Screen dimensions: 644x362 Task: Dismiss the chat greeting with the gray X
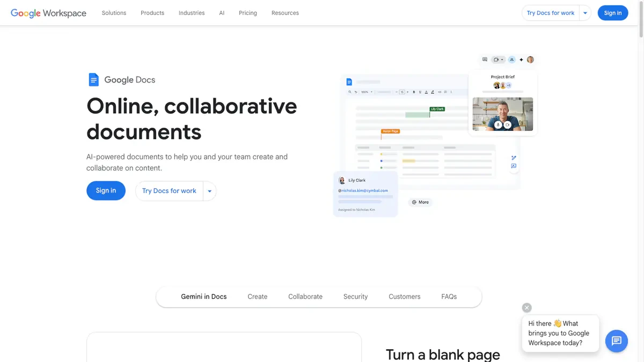pos(527,307)
